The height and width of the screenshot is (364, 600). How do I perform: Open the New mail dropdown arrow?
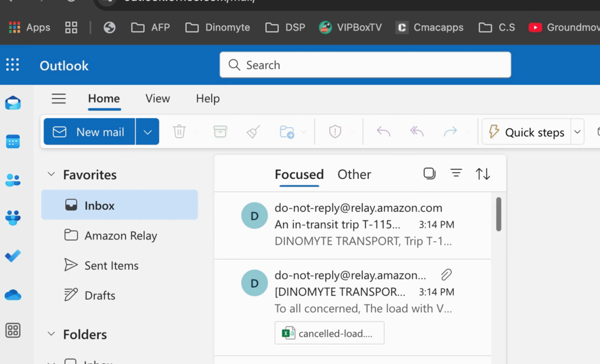pyautogui.click(x=147, y=132)
